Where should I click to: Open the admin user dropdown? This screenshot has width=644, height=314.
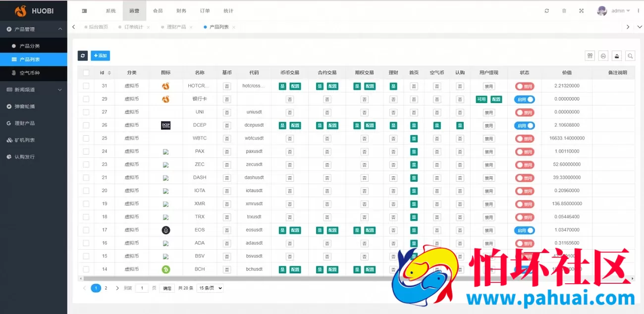[x=620, y=11]
